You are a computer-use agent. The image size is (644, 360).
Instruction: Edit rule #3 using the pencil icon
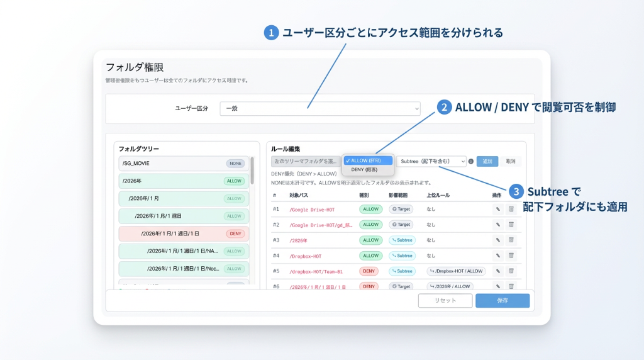(498, 240)
